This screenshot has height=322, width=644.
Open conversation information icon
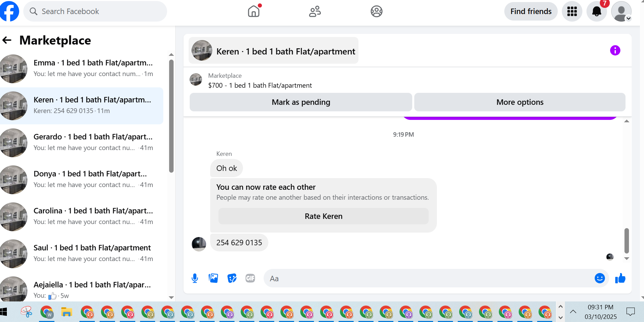pyautogui.click(x=615, y=50)
